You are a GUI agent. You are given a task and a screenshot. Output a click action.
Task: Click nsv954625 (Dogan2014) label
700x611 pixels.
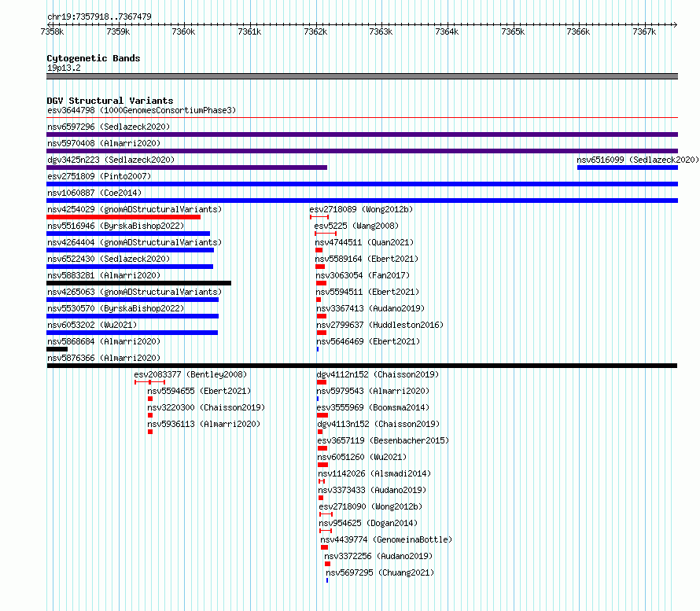[x=368, y=523]
